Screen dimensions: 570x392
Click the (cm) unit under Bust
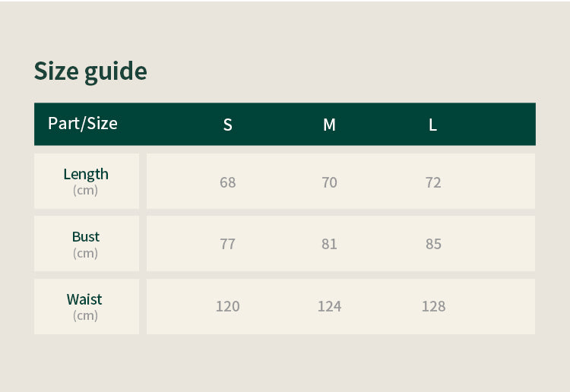click(x=85, y=253)
